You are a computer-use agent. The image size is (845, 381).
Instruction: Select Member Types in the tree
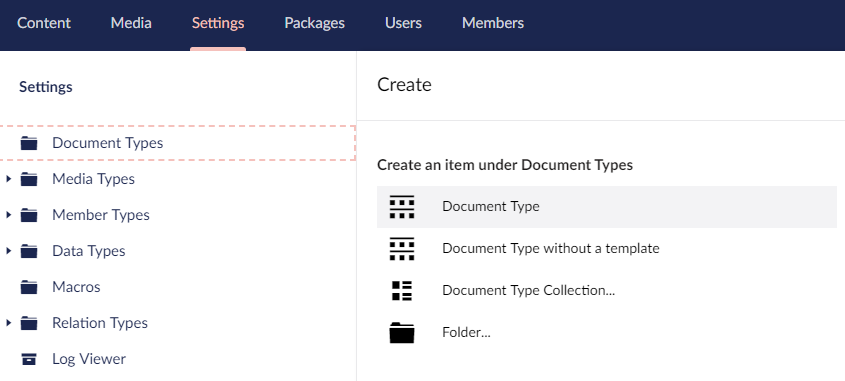coord(101,215)
